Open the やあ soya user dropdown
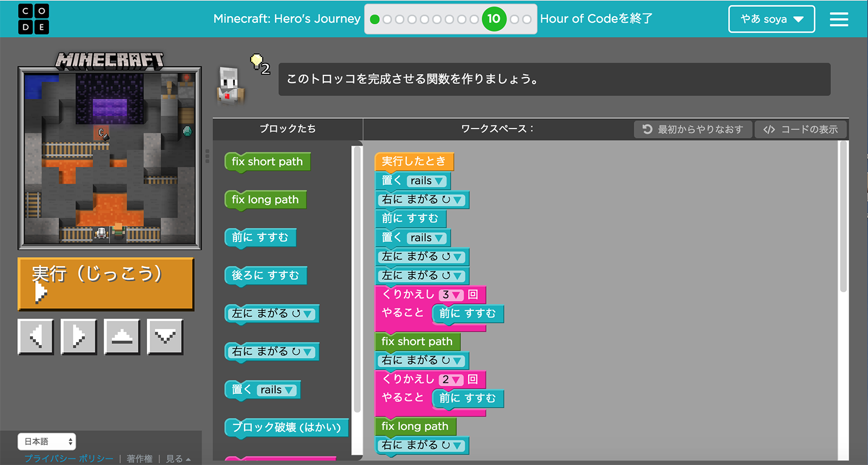 (771, 19)
